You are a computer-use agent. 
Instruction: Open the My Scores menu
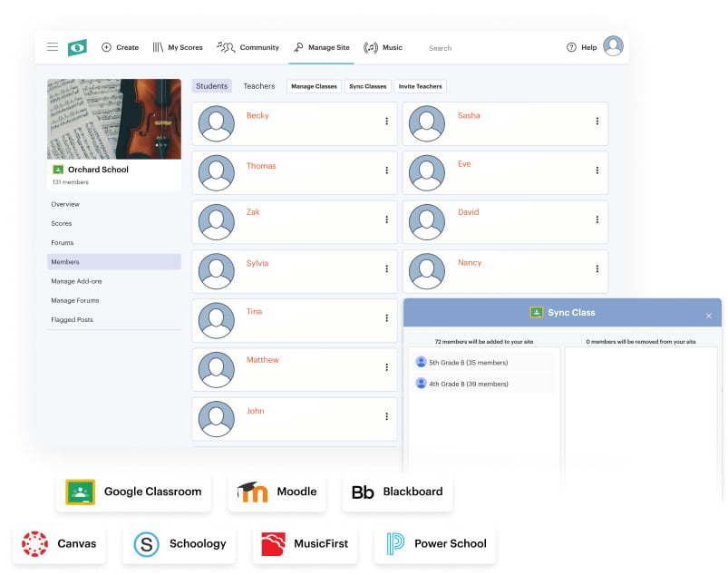pyautogui.click(x=178, y=47)
